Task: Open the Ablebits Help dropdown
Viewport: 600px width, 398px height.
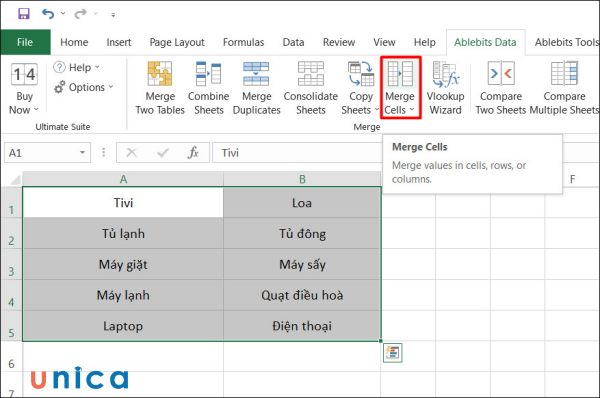Action: pyautogui.click(x=77, y=67)
